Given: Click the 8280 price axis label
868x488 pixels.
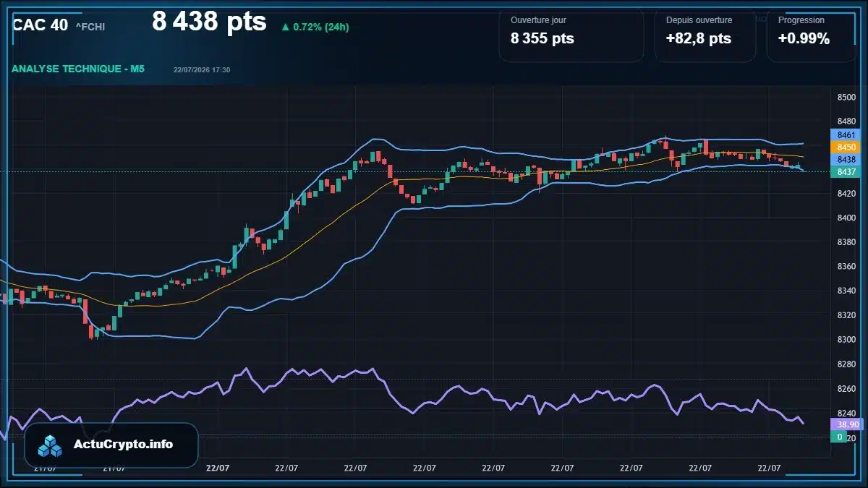Looking at the screenshot, I should [846, 364].
